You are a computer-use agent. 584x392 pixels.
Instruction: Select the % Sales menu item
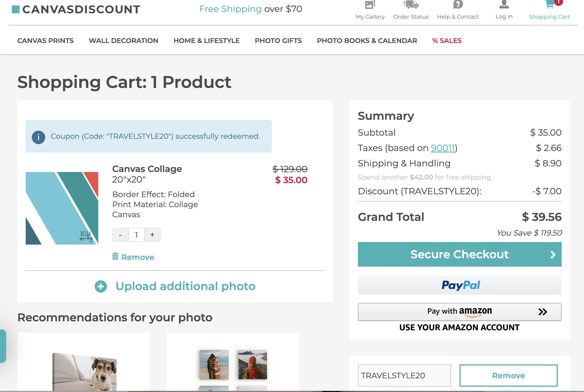click(x=447, y=41)
